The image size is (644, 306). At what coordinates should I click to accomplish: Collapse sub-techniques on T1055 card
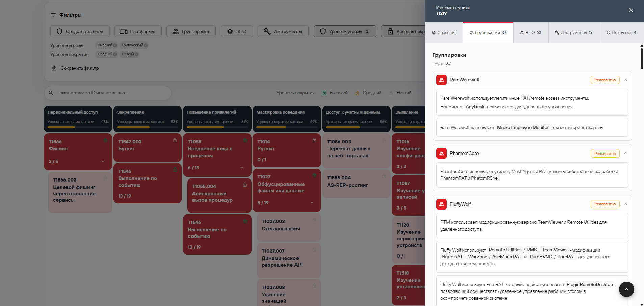tap(242, 168)
